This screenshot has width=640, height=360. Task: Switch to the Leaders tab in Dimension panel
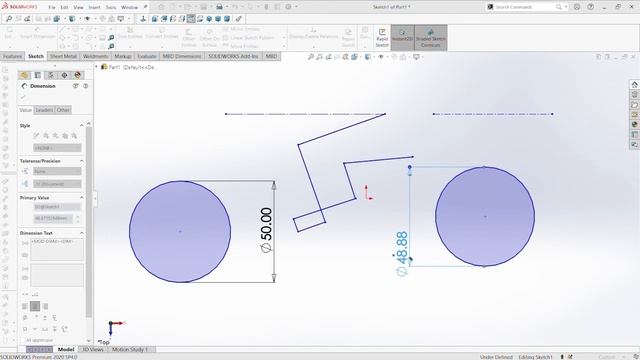point(44,110)
